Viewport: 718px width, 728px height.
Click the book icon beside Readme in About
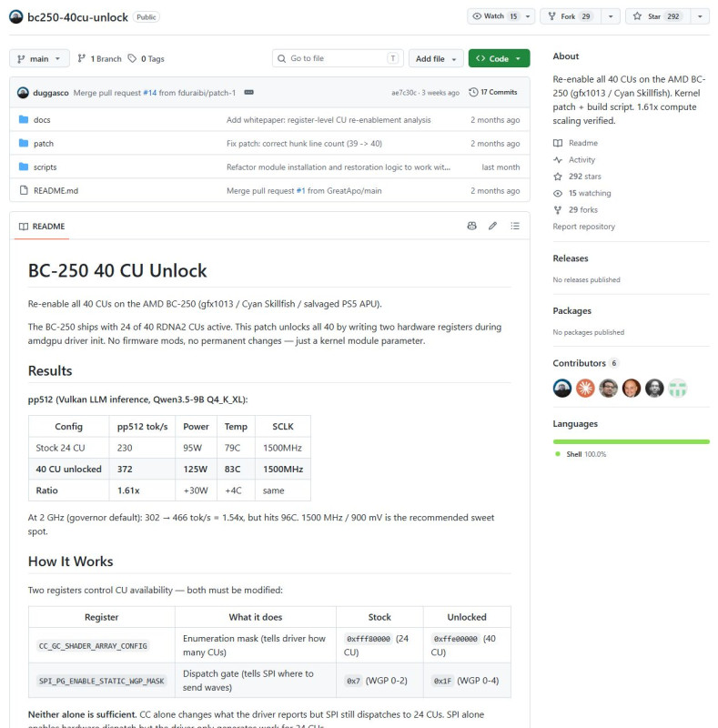[x=558, y=143]
